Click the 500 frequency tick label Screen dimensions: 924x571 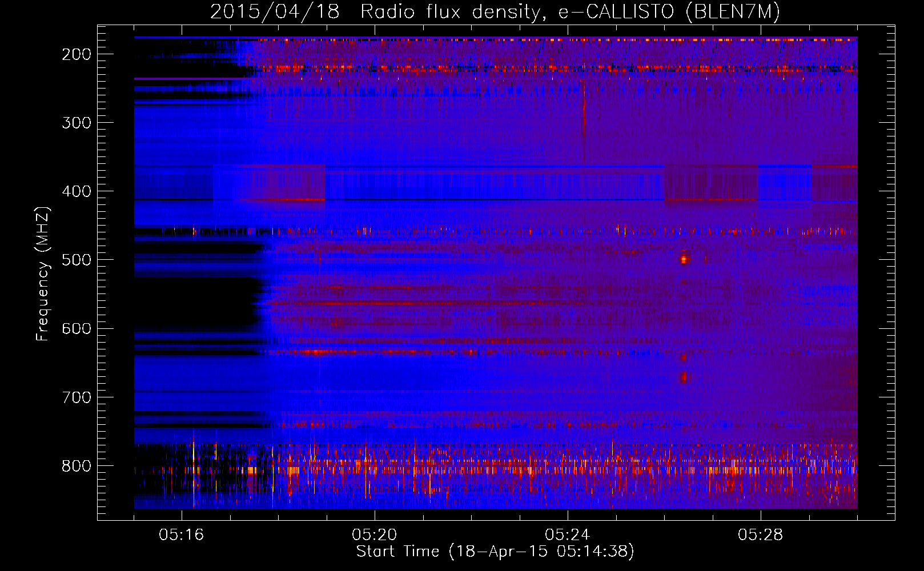(77, 260)
